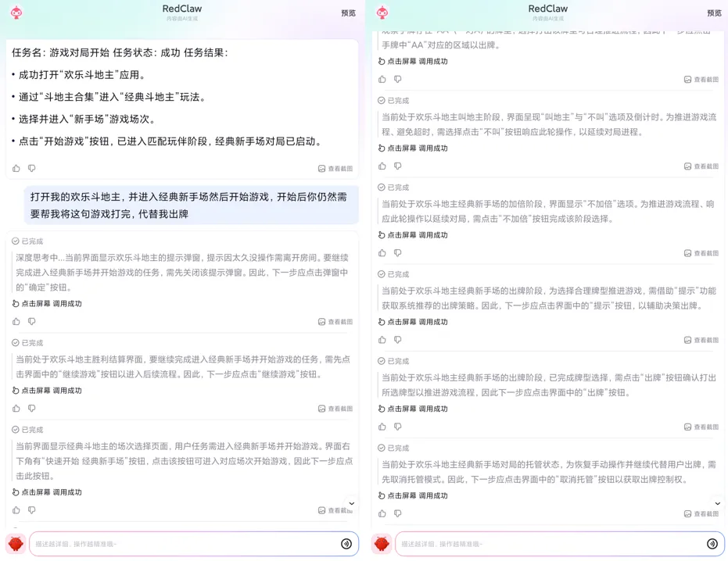Viewport: 728px width, 561px height.
Task: Start voice input in the left pane
Action: click(x=346, y=544)
